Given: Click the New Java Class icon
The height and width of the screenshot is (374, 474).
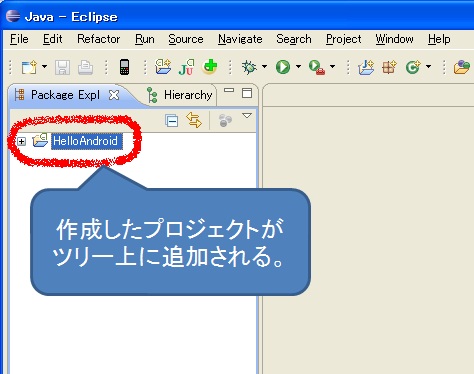Looking at the screenshot, I should [413, 67].
